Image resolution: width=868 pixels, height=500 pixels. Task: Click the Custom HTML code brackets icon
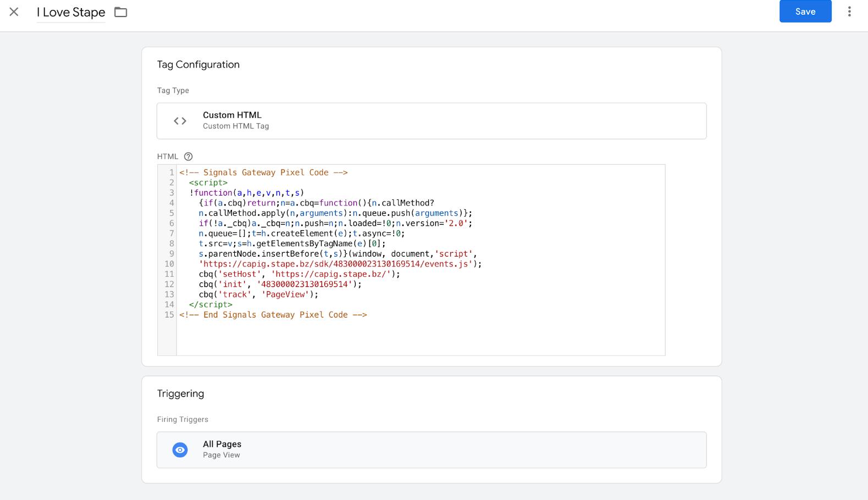[180, 121]
